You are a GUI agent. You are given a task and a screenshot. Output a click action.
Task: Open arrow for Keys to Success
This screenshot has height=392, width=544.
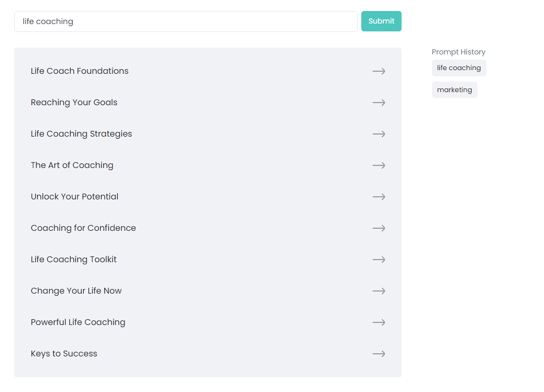[x=379, y=354]
